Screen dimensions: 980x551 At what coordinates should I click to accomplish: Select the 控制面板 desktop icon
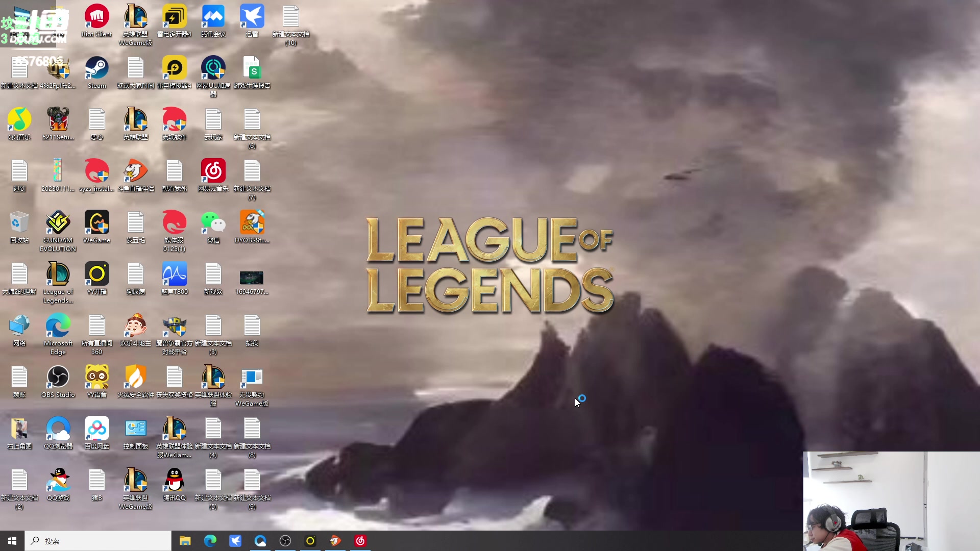[x=135, y=434]
